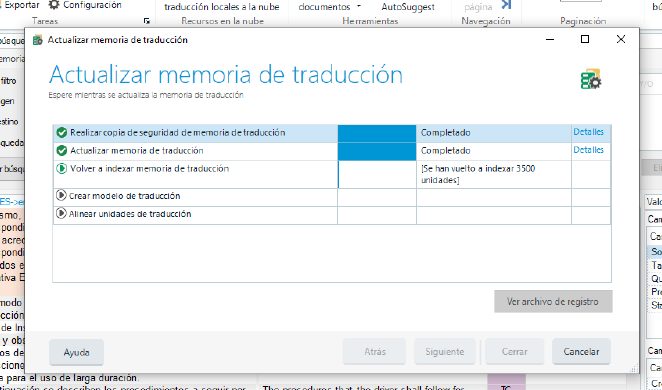The image size is (662, 390).
Task: Open Tareas group dialog launcher
Action: (x=147, y=21)
